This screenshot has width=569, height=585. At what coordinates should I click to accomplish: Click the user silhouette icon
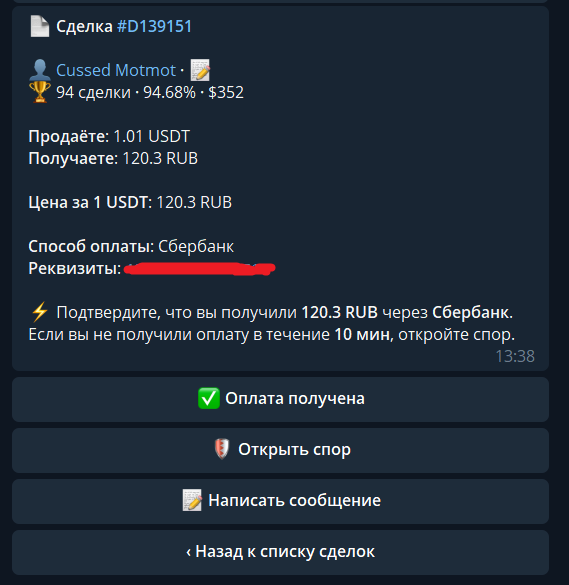point(40,70)
